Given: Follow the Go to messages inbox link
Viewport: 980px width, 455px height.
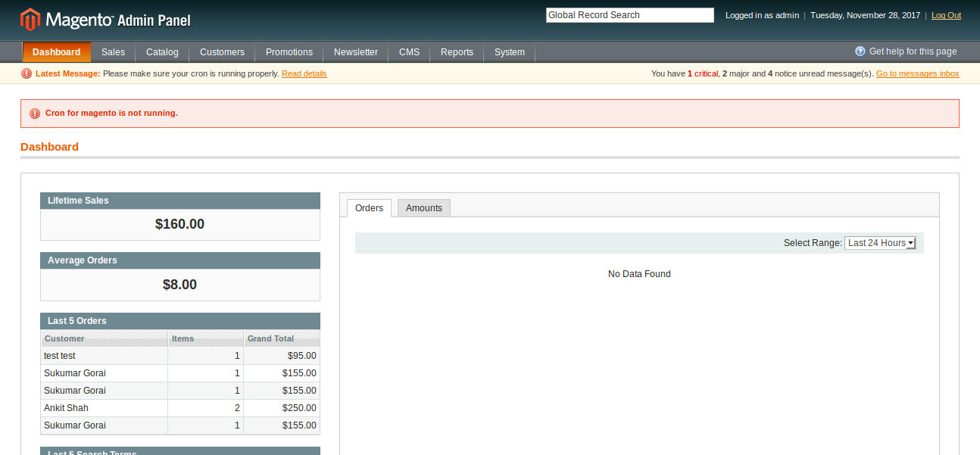Looking at the screenshot, I should pos(917,73).
